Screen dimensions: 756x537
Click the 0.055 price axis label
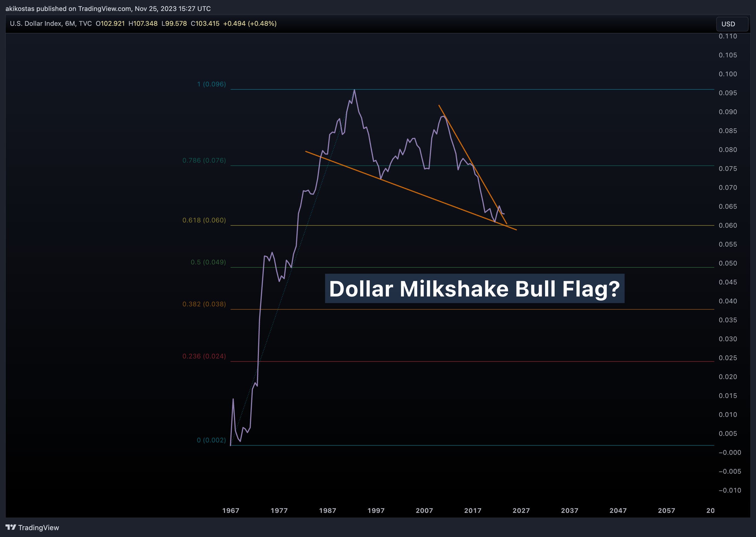tap(728, 244)
